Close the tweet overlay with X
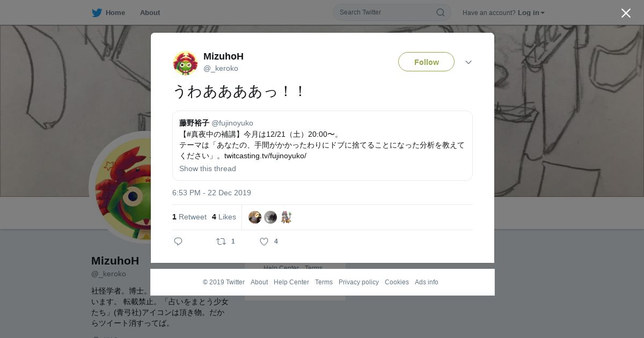Viewport: 644px width, 338px height. (x=626, y=13)
